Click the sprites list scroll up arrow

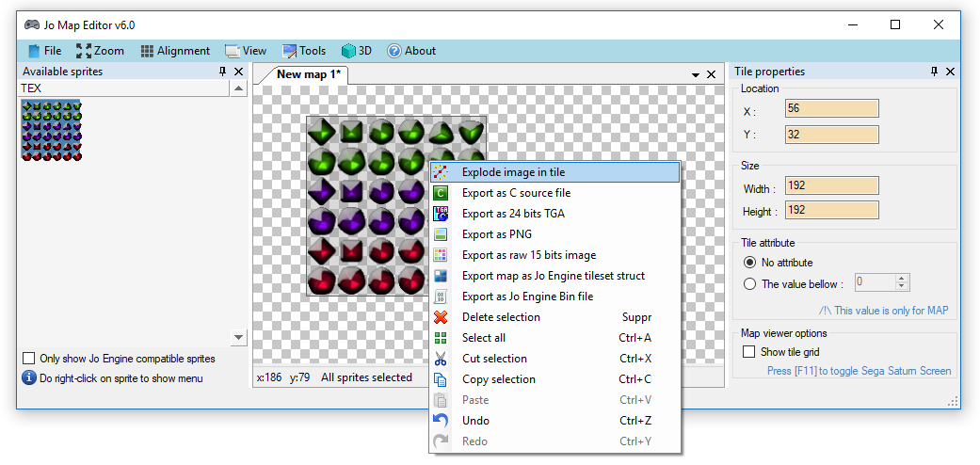[239, 89]
